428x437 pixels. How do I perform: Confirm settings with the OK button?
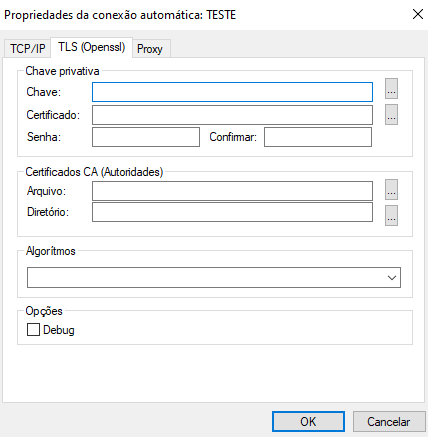click(308, 422)
